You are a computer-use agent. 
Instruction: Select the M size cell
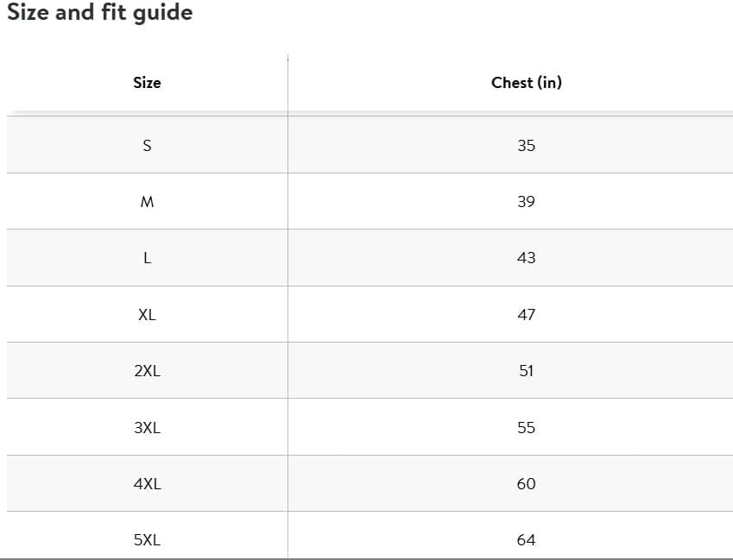tap(147, 202)
